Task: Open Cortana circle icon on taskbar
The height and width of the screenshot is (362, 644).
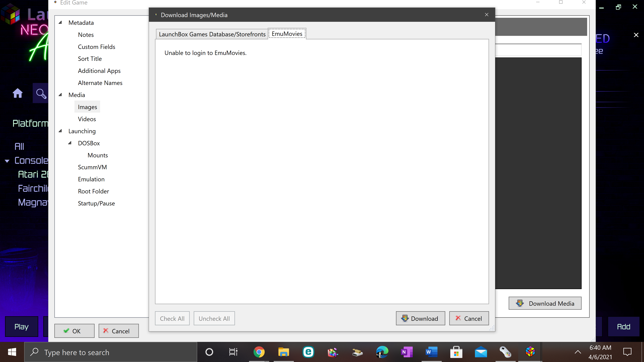Action: click(x=209, y=352)
